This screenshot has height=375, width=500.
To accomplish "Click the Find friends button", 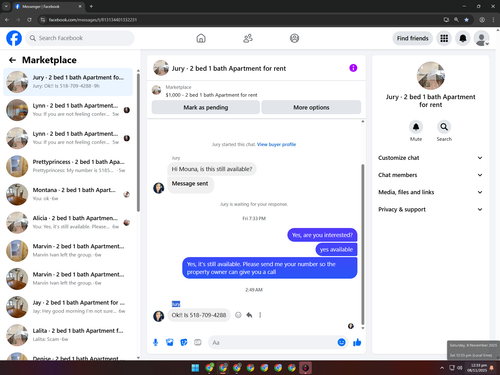I will click(x=412, y=38).
